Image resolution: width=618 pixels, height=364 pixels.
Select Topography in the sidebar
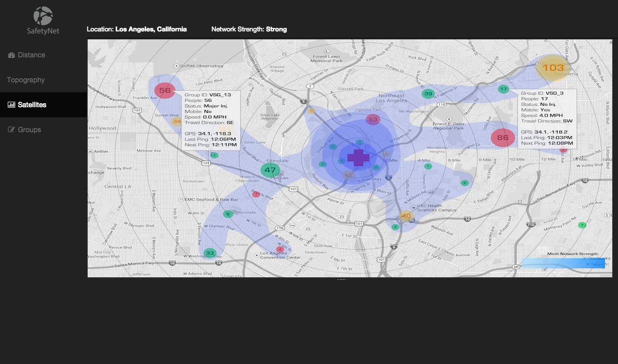tap(26, 80)
